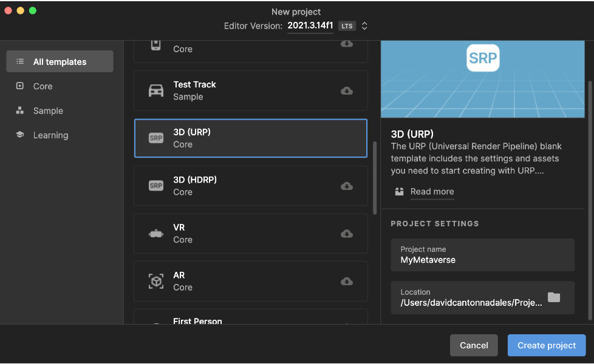Click the SRP icon of 3D (HDRP)

click(x=156, y=186)
